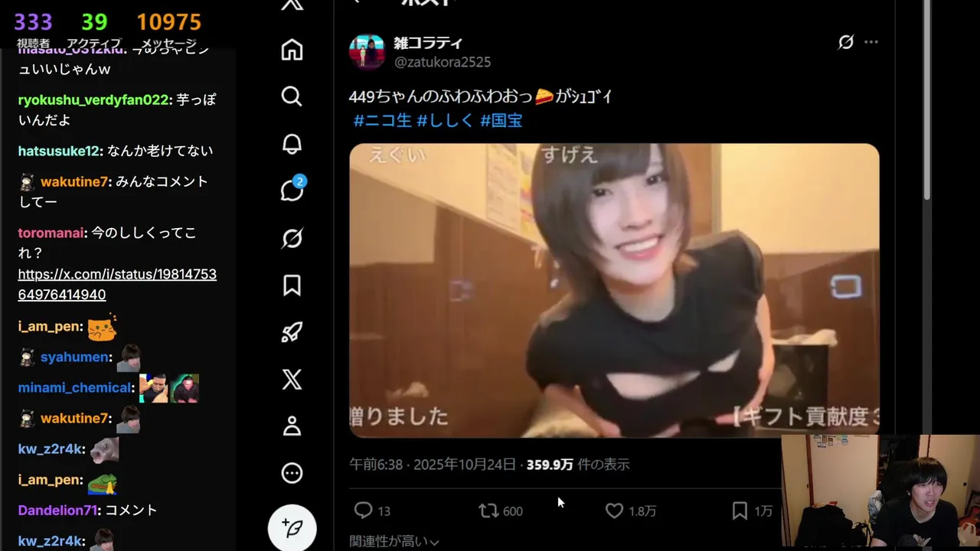Open the Grok icon in the sidebar
The height and width of the screenshot is (551, 980).
tap(292, 239)
